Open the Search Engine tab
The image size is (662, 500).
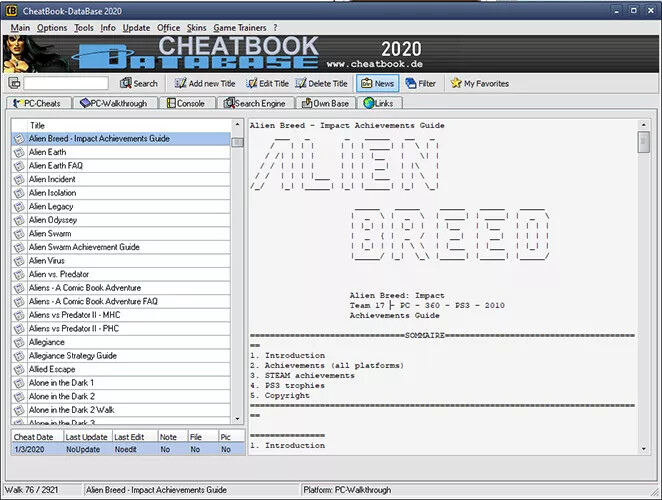coord(255,103)
